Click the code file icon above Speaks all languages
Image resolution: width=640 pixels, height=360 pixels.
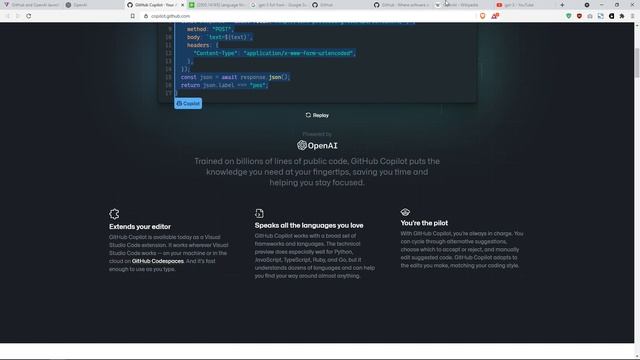(259, 213)
